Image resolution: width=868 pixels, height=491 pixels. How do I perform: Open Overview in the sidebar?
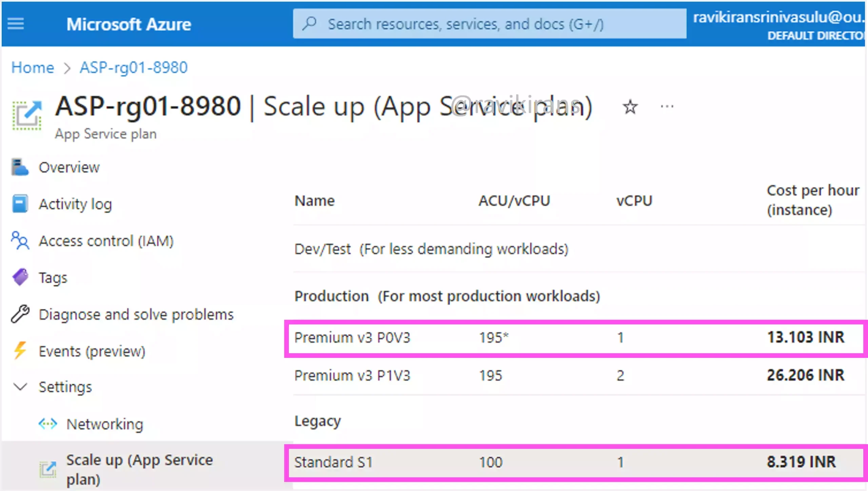tap(69, 167)
